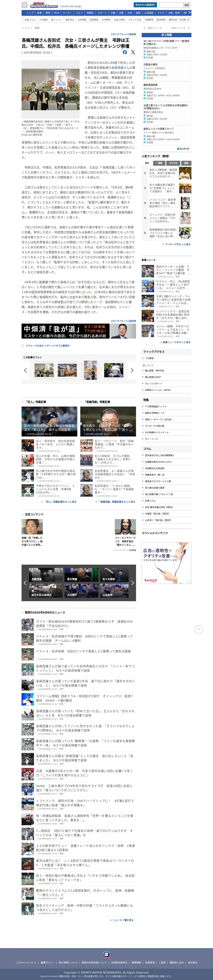Share article via X icon

point(133,52)
